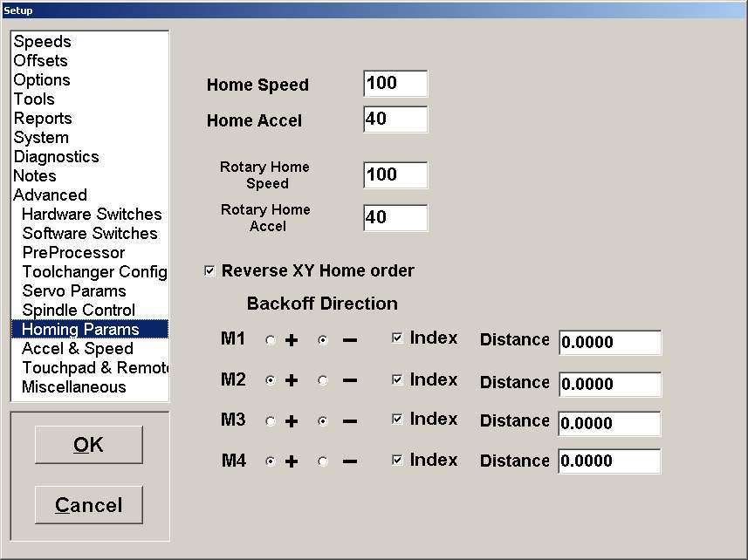Set M1 backoff direction to plus

pyautogui.click(x=270, y=339)
